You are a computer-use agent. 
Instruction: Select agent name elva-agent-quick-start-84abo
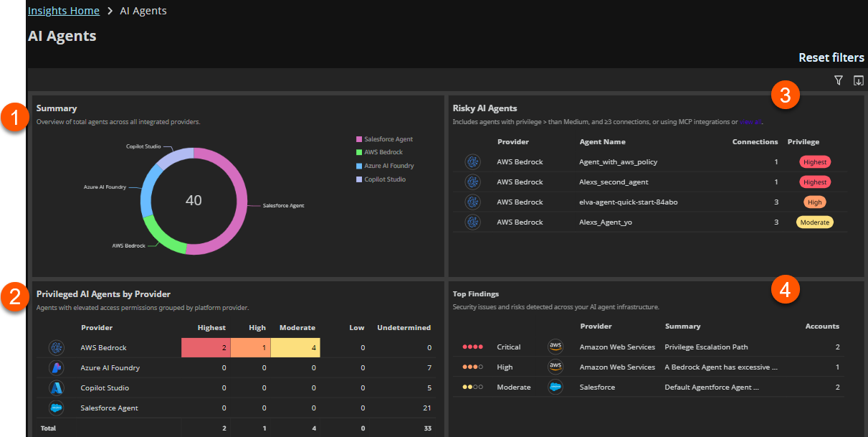pos(628,202)
